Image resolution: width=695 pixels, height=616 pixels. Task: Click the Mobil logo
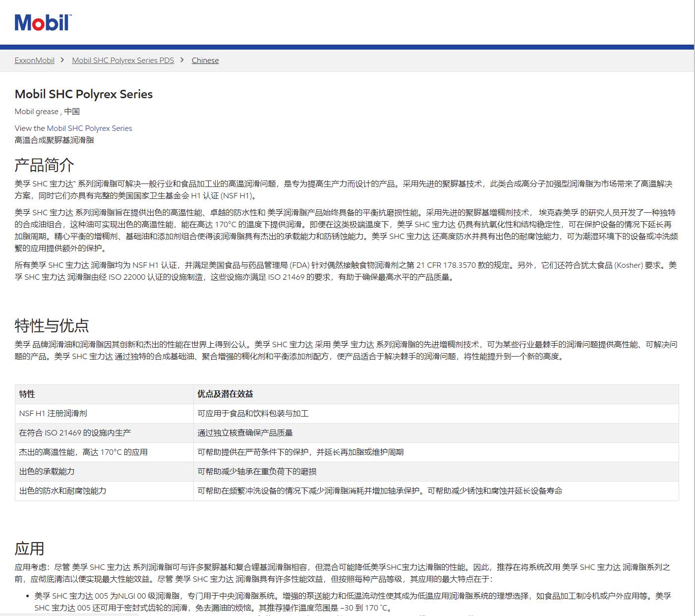point(43,22)
